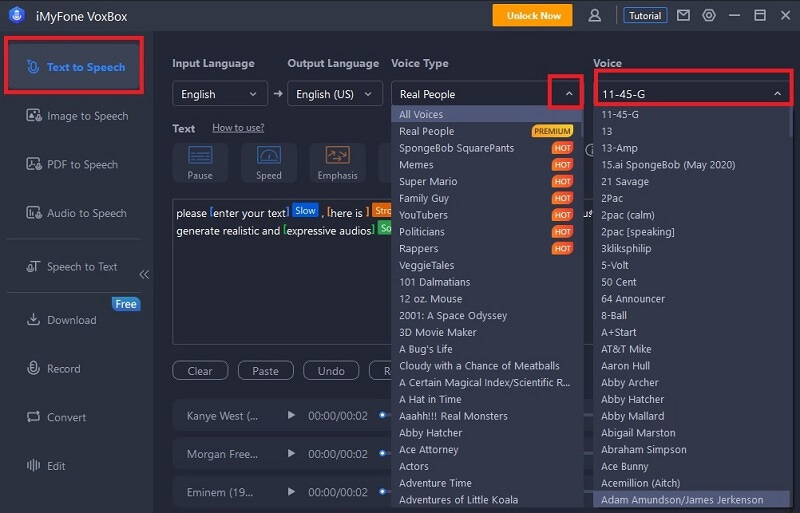Screen dimensions: 800x513
Task: Open the Convert section
Action: coord(56,417)
